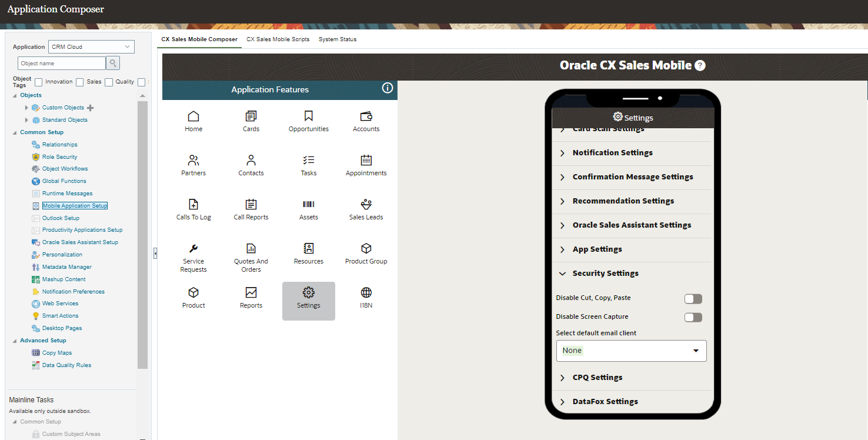
Task: Open the Global Functions link
Action: [x=64, y=181]
